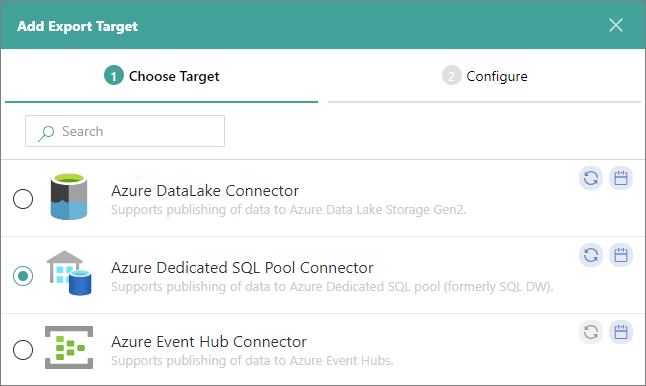Viewport: 646px width, 386px height.
Task: Click calendar icon for Azure Event Hub Connector
Action: pos(621,332)
